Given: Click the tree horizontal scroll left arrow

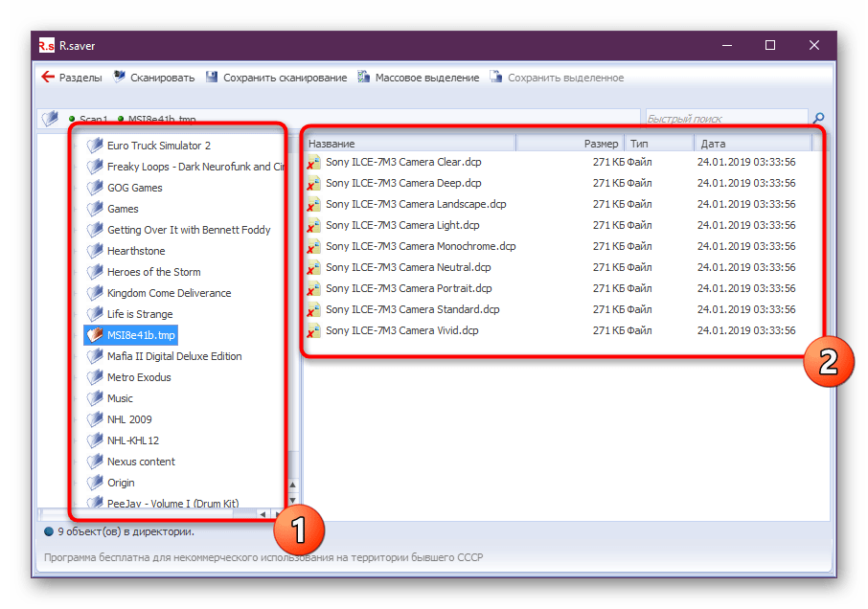Looking at the screenshot, I should tap(263, 514).
